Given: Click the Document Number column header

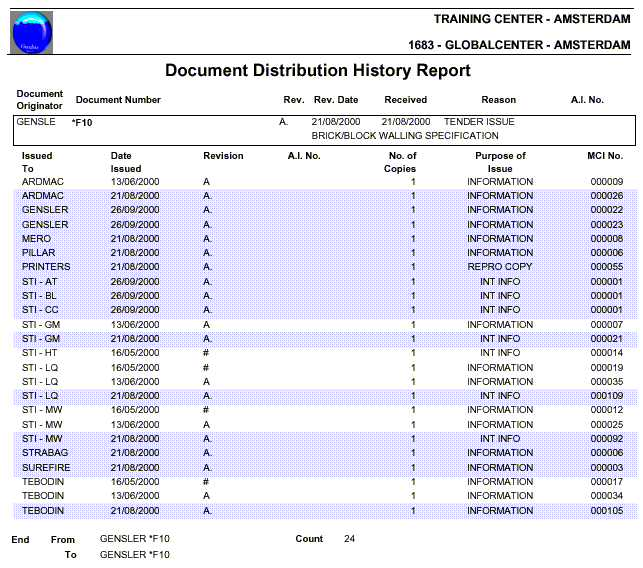Looking at the screenshot, I should pyautogui.click(x=118, y=100).
